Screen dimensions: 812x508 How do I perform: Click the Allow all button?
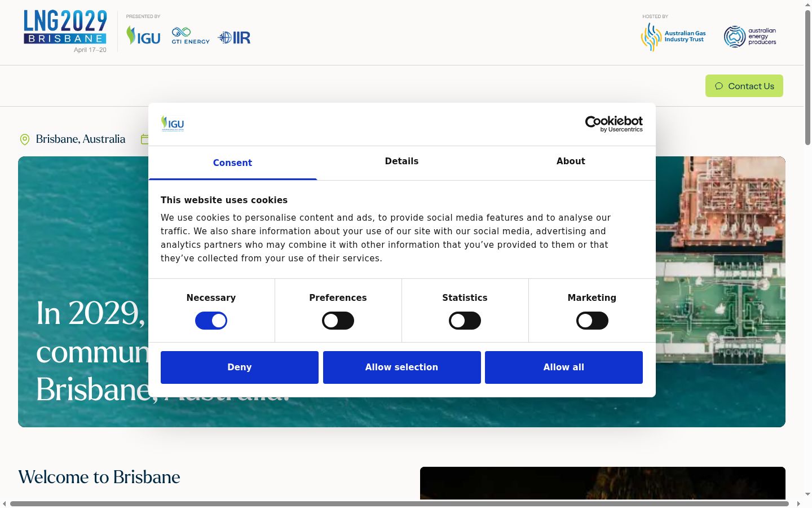564,367
